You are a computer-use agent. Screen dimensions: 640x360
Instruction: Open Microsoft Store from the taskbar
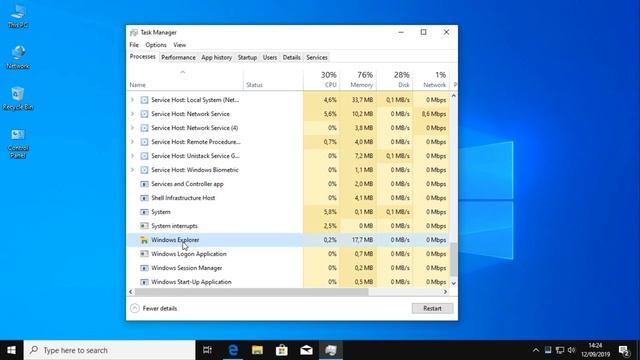pyautogui.click(x=282, y=350)
